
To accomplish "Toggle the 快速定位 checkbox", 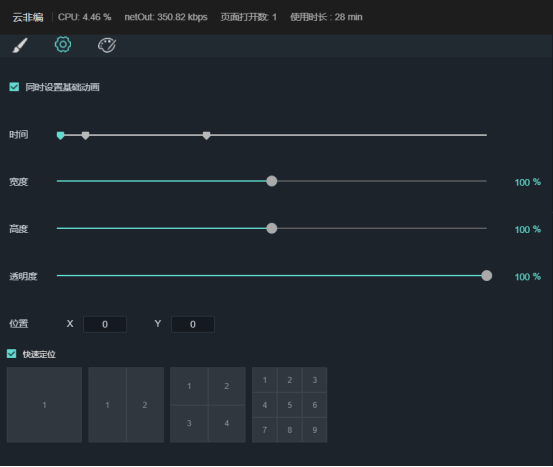I will [12, 353].
